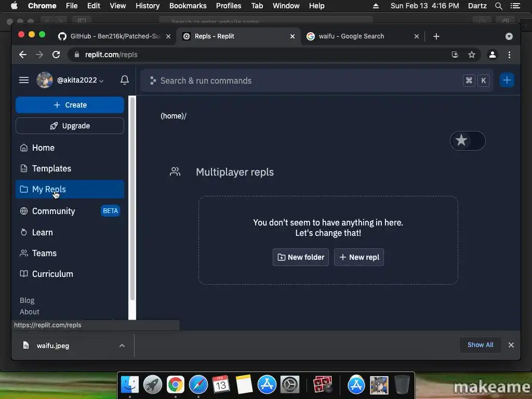Install app via address bar icon
Viewport: 532px width, 399px height.
point(455,55)
